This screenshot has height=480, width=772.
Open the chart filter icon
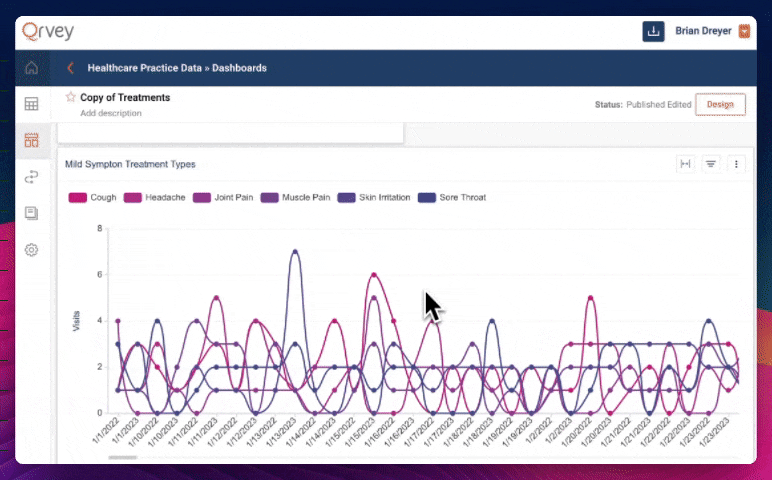point(711,164)
